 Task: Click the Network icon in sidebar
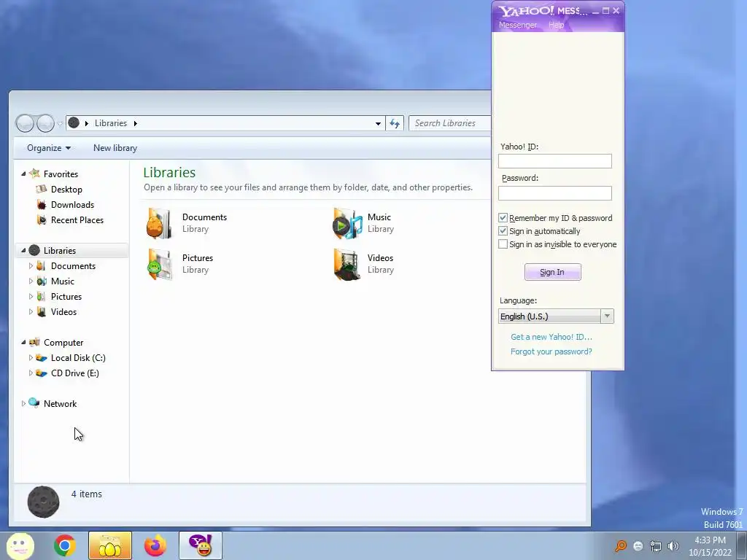point(34,402)
